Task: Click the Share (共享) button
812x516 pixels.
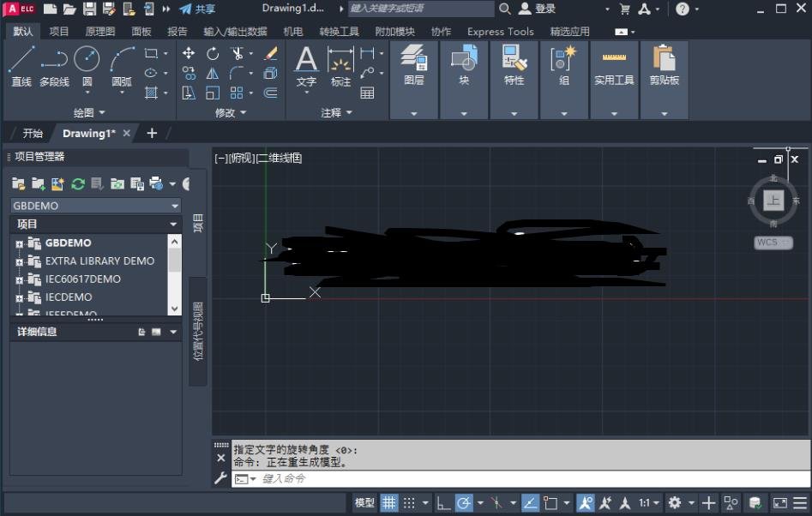Action: point(197,9)
